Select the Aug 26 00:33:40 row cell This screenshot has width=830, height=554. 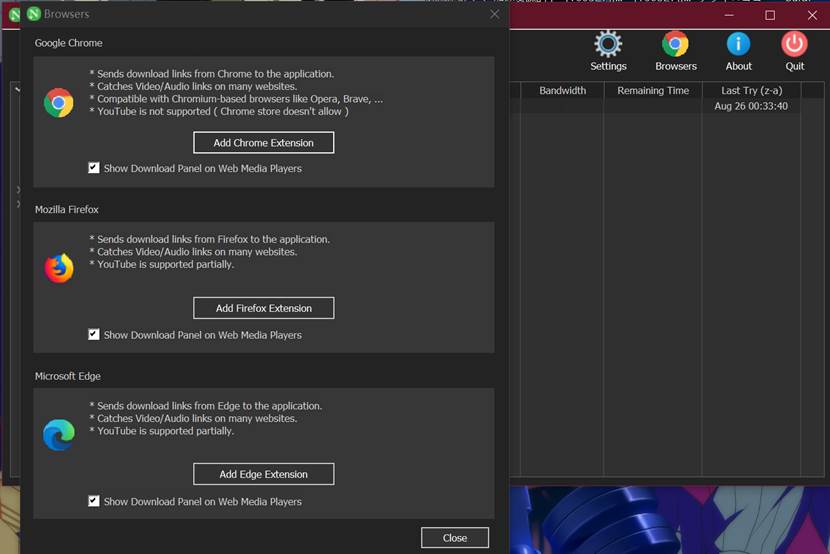pyautogui.click(x=751, y=106)
